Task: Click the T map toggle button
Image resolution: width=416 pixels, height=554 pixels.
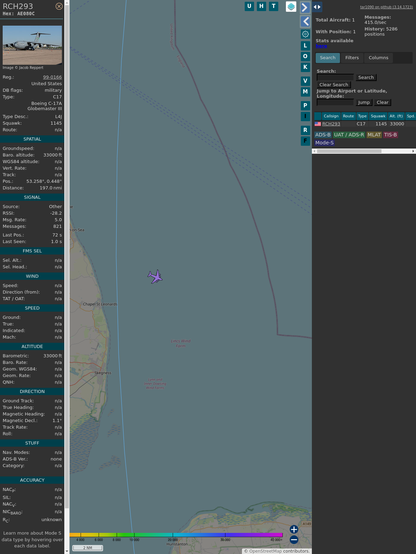Action: [273, 6]
